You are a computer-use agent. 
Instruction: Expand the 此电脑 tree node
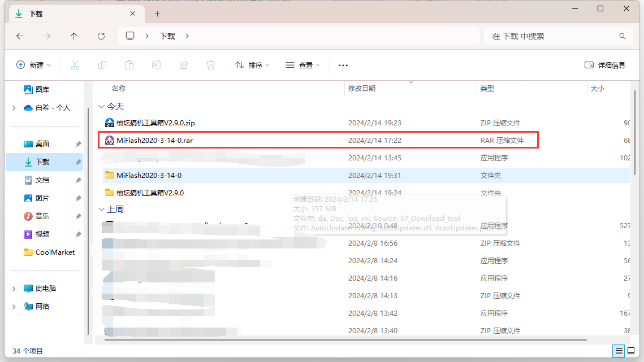pyautogui.click(x=14, y=289)
